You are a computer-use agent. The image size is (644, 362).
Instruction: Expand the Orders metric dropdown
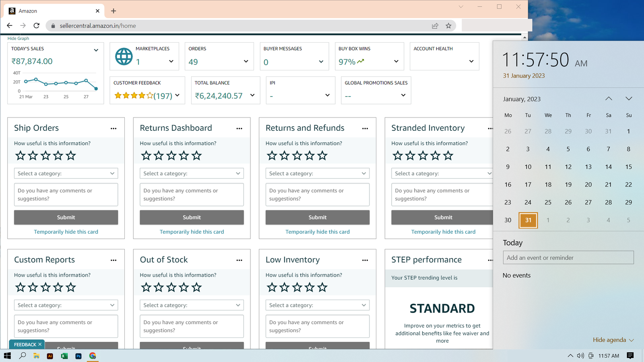click(246, 62)
